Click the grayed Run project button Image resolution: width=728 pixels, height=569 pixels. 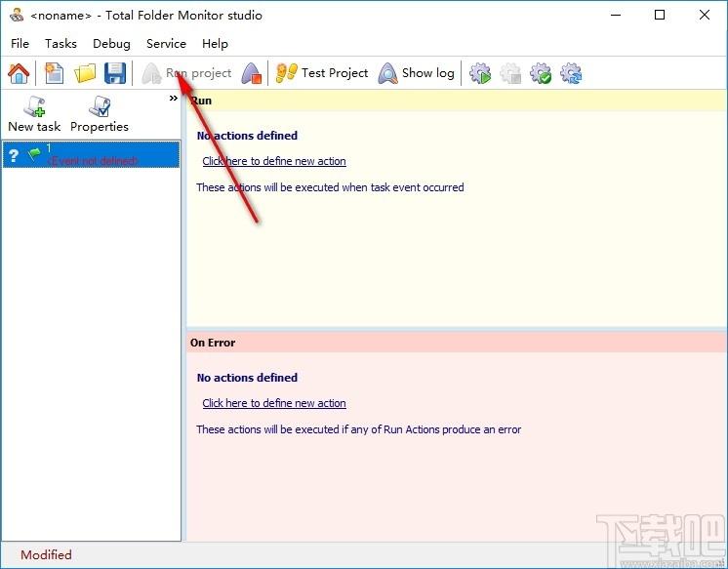pyautogui.click(x=186, y=73)
